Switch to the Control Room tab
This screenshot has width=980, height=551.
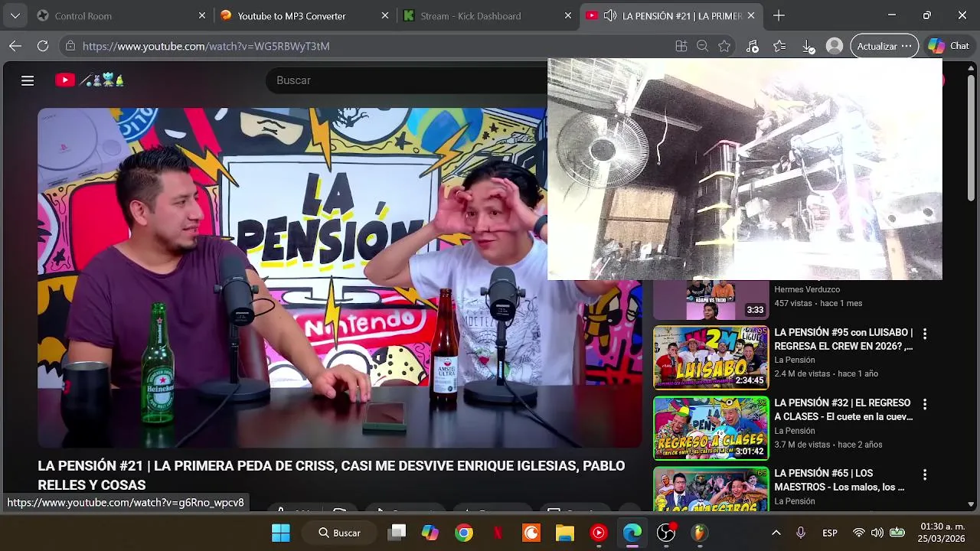pos(121,15)
